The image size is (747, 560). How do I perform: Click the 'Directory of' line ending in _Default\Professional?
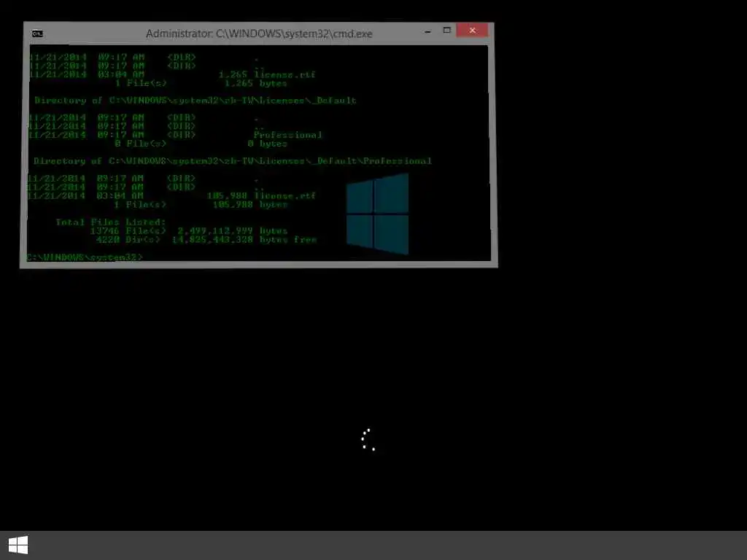pos(233,161)
